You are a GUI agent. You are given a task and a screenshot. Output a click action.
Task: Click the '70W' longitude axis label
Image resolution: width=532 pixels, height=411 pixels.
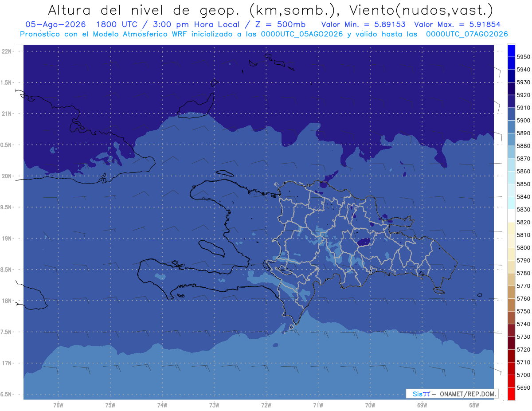370,405
